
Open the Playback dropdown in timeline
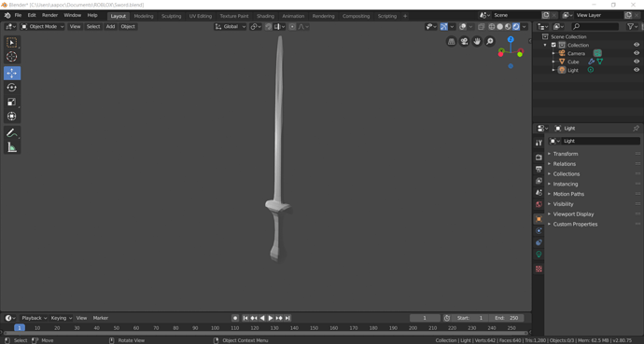(x=35, y=318)
